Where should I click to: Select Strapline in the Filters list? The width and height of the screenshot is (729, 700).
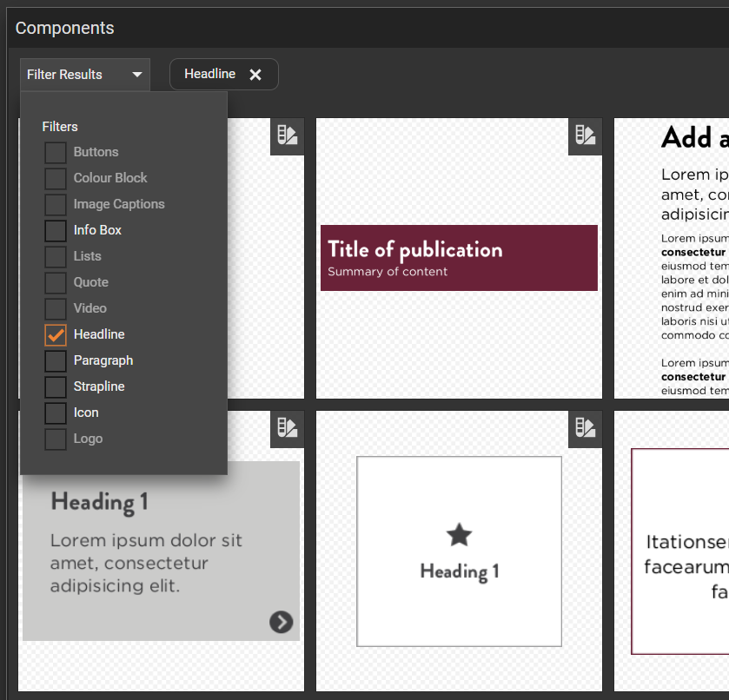pos(55,386)
